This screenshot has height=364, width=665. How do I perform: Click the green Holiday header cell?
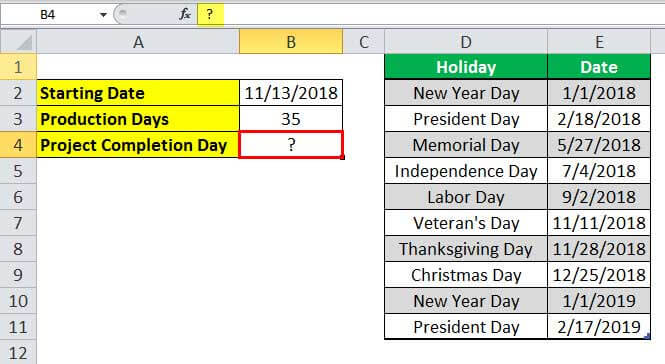coord(466,67)
